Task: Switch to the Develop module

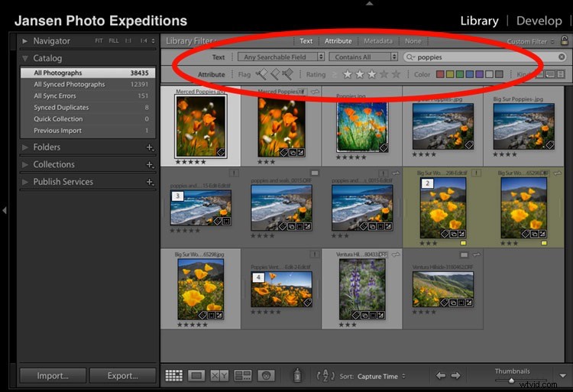Action: 539,21
